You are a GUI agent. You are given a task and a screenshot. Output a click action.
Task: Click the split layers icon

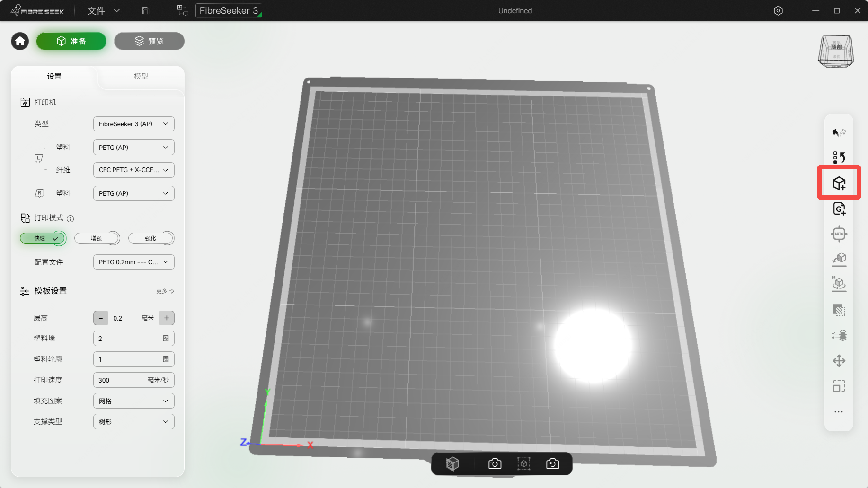tap(839, 335)
